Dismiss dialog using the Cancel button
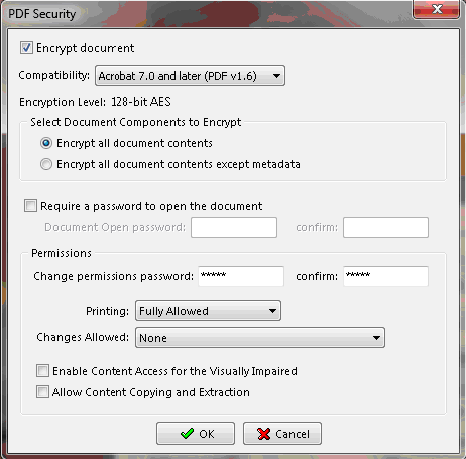The height and width of the screenshot is (459, 466). 282,434
